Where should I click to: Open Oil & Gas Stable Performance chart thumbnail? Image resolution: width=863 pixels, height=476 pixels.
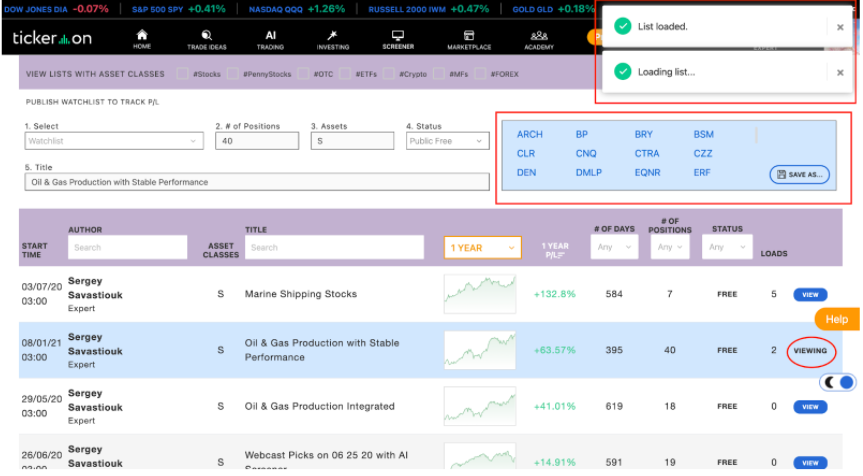click(x=480, y=350)
